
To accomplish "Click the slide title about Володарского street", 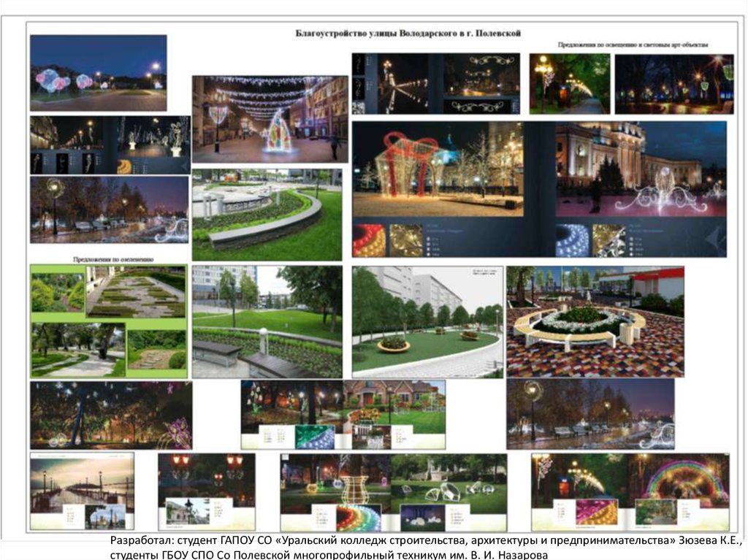I will click(x=407, y=34).
